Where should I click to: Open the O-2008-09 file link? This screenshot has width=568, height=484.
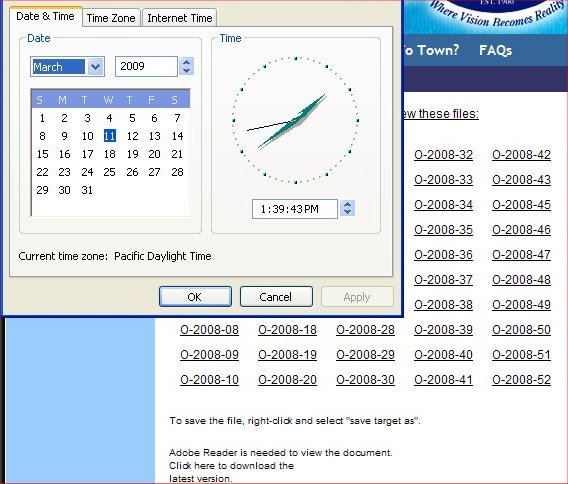[209, 355]
